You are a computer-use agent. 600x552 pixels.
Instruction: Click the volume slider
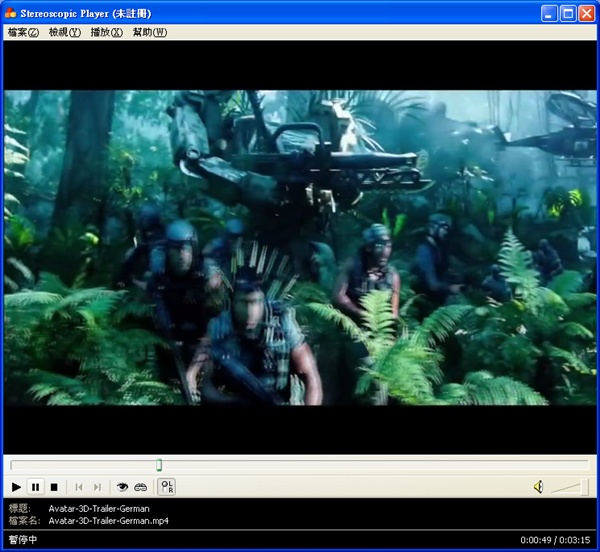(569, 487)
